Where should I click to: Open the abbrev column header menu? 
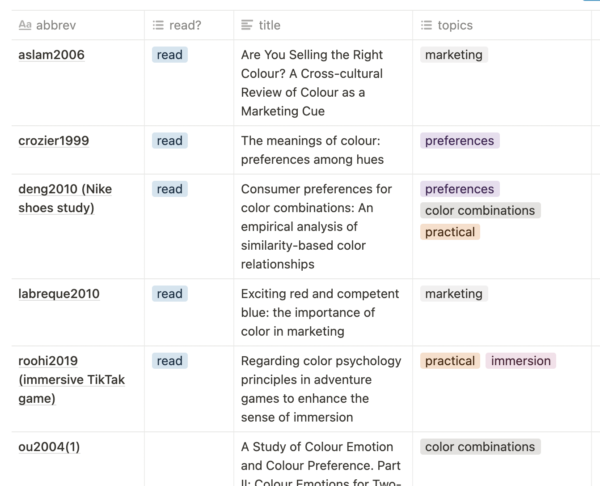[61, 25]
